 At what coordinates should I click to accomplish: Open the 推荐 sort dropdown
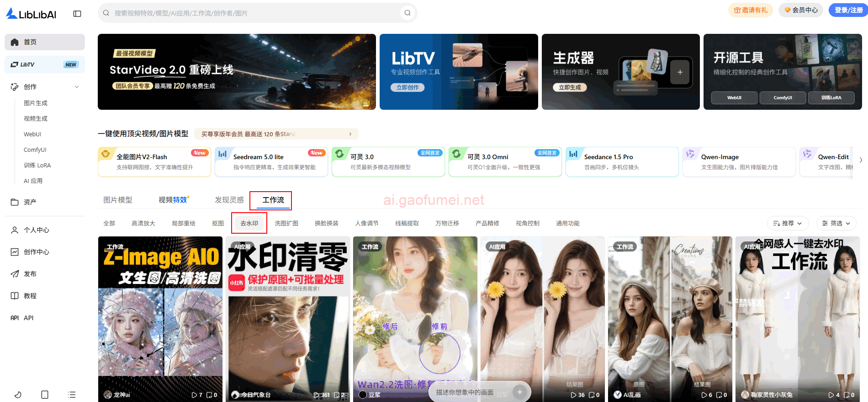click(x=788, y=223)
